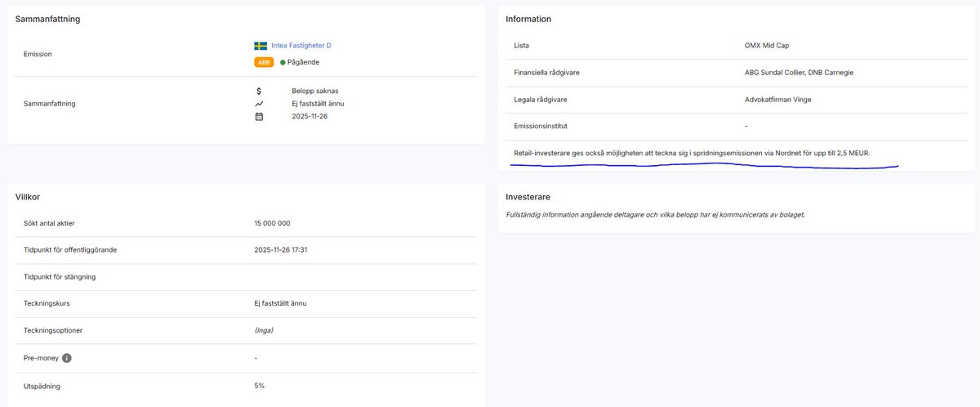This screenshot has width=980, height=407.
Task: Select 'Ej fastställt ännu' in Teckningskurs row
Action: (x=281, y=304)
